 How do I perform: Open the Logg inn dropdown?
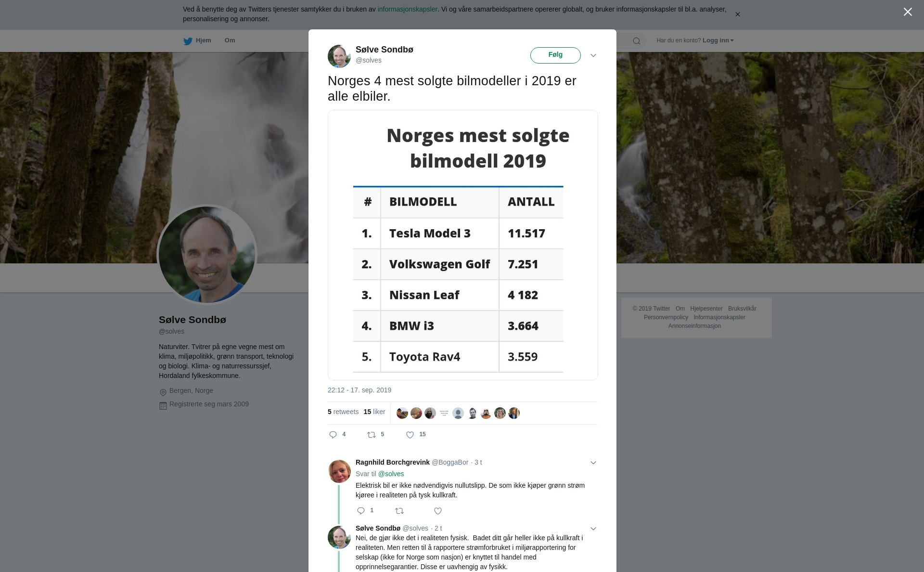pyautogui.click(x=718, y=40)
